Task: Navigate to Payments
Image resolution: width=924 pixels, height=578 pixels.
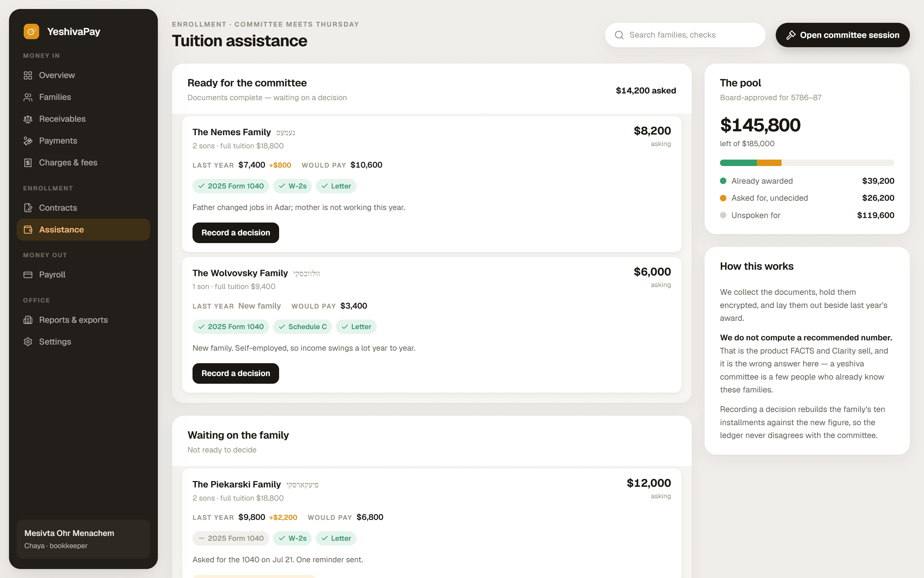Action: pos(83,141)
